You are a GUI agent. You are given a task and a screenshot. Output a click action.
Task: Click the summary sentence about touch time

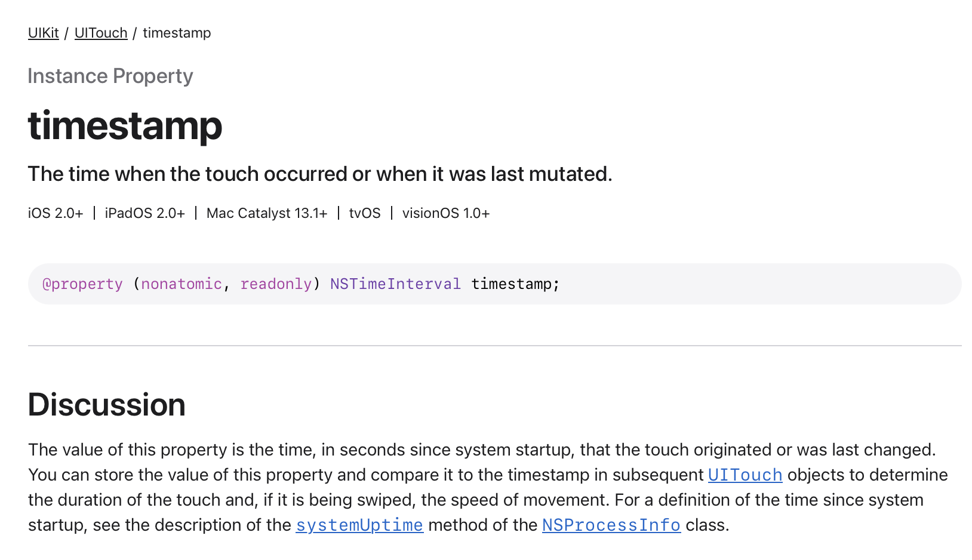(x=320, y=174)
